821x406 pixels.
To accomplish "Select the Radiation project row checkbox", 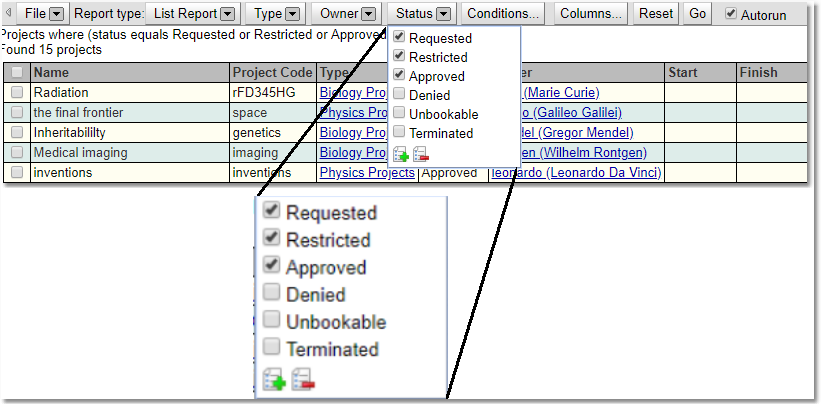I will pyautogui.click(x=17, y=92).
